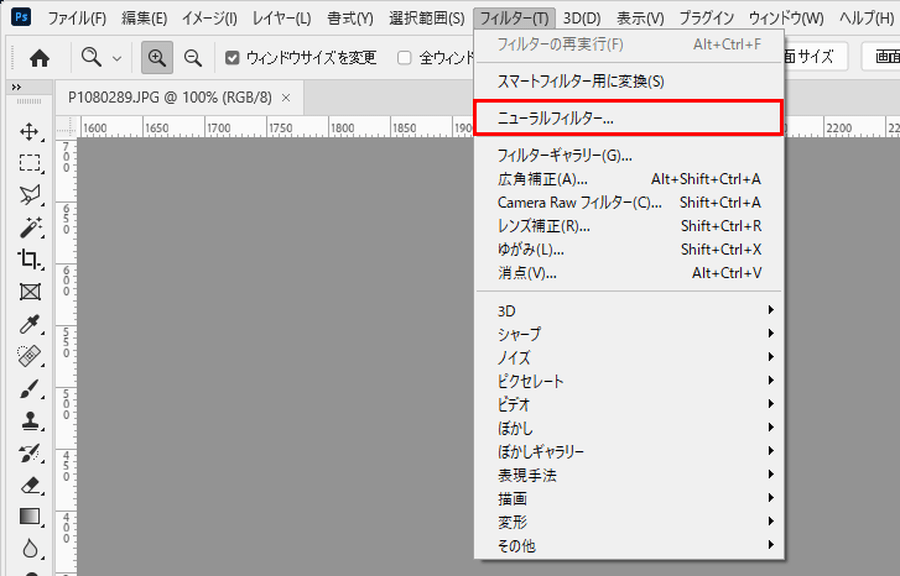Select the Eyedropper tool
This screenshot has height=576, width=900.
pyautogui.click(x=30, y=324)
